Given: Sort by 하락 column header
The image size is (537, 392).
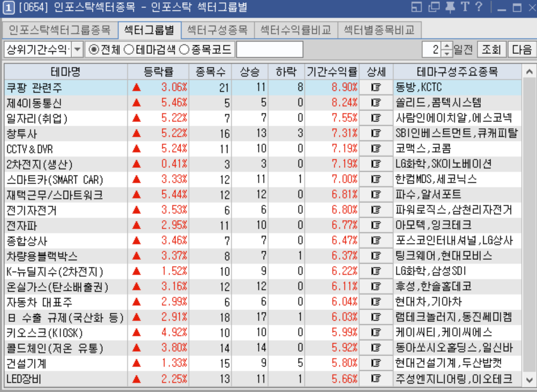Looking at the screenshot, I should 286,72.
